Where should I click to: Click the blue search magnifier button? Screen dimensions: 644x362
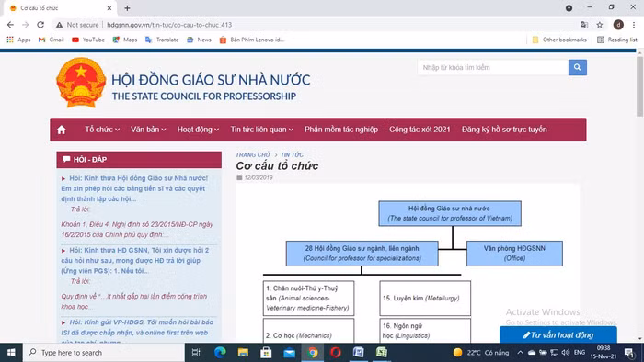(577, 67)
